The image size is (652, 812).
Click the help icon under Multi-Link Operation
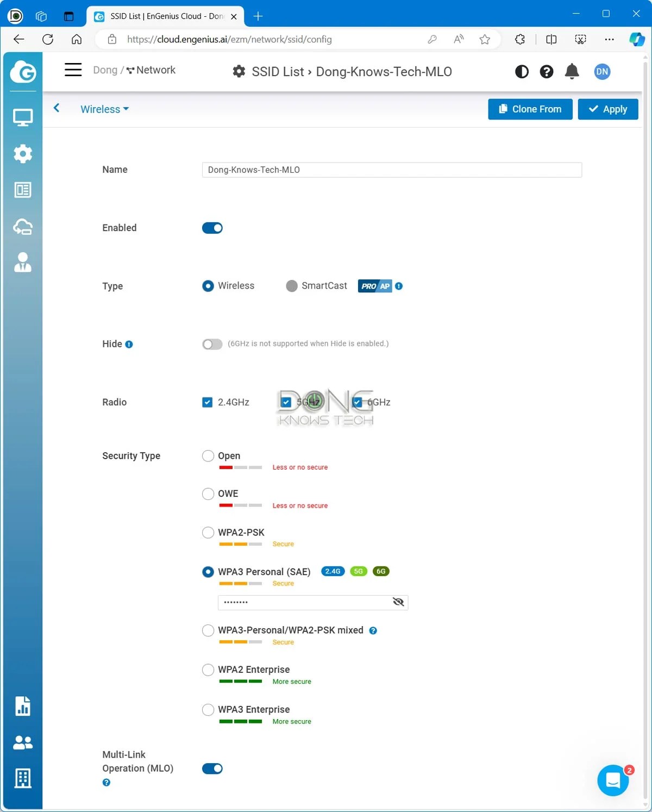coord(106,783)
